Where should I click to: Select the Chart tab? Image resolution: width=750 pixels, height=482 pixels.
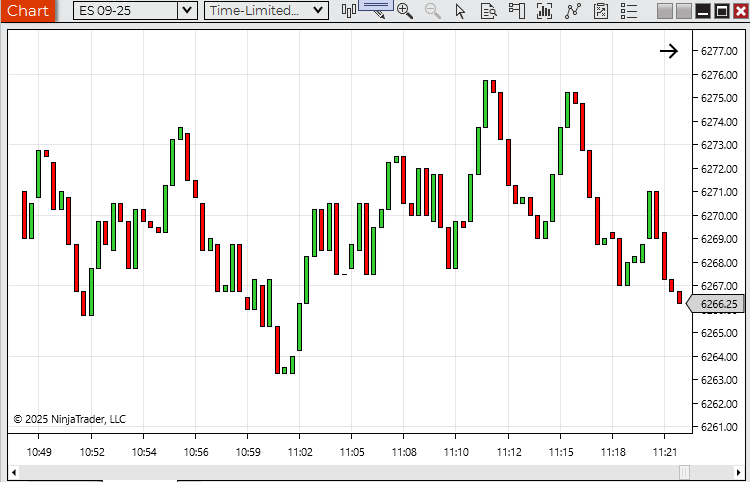[27, 11]
